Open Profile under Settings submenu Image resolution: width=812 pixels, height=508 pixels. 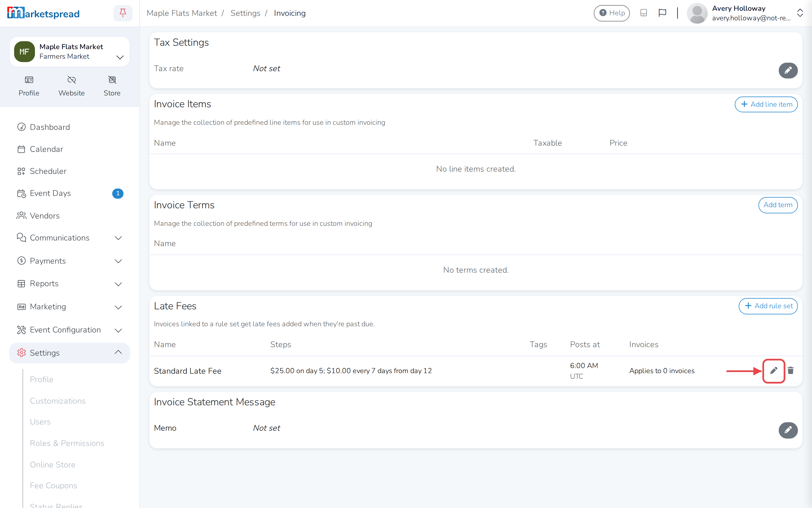[x=42, y=379]
